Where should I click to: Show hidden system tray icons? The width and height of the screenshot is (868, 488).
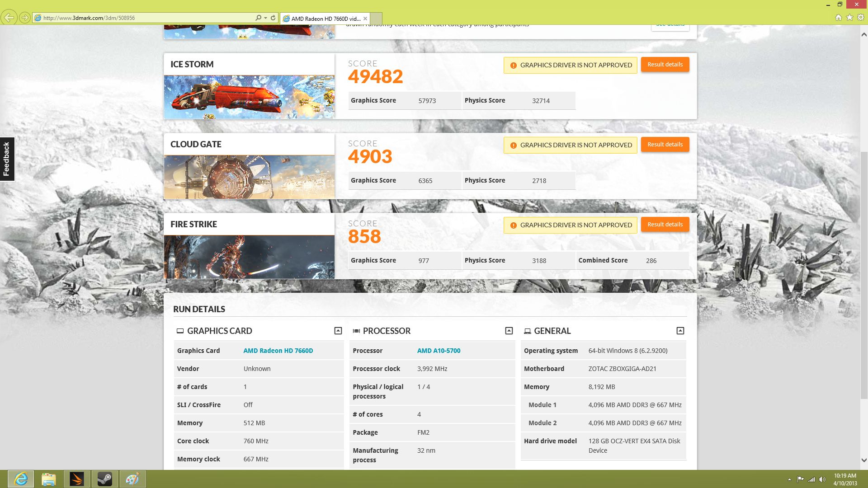tap(789, 479)
